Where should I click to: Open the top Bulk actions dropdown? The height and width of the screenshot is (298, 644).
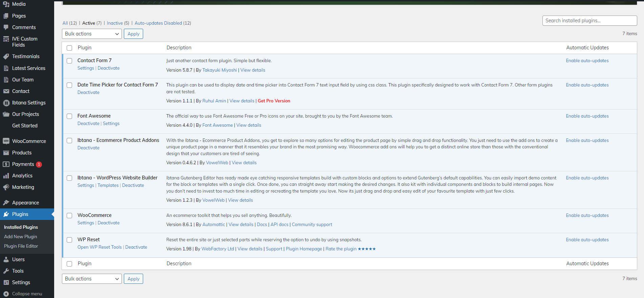point(92,34)
